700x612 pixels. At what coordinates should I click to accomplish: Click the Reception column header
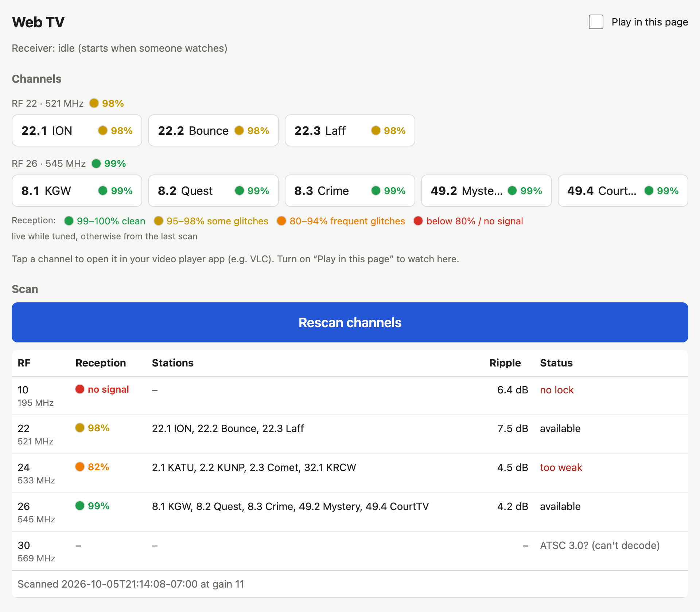pos(101,363)
